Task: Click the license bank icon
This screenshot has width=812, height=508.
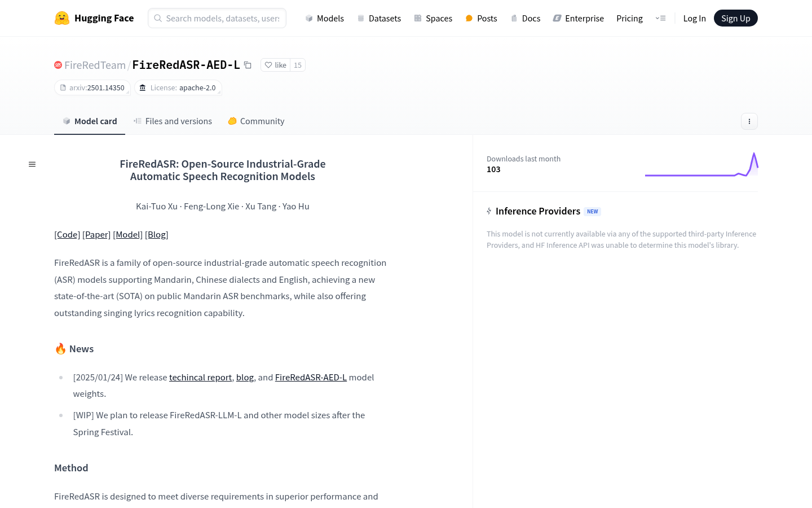Action: (143, 87)
